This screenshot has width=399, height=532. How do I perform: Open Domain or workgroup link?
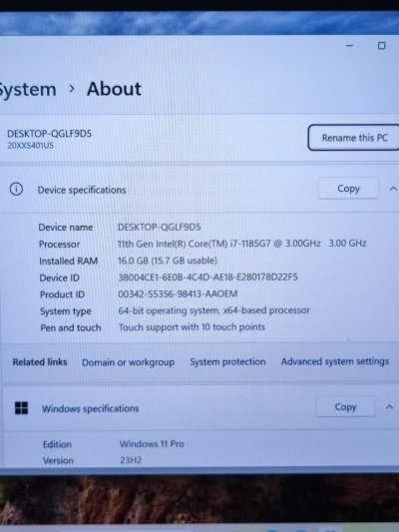click(128, 362)
